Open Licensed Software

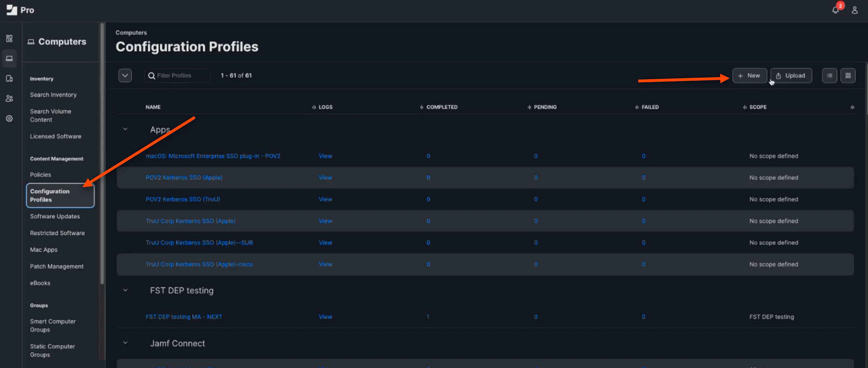click(56, 137)
